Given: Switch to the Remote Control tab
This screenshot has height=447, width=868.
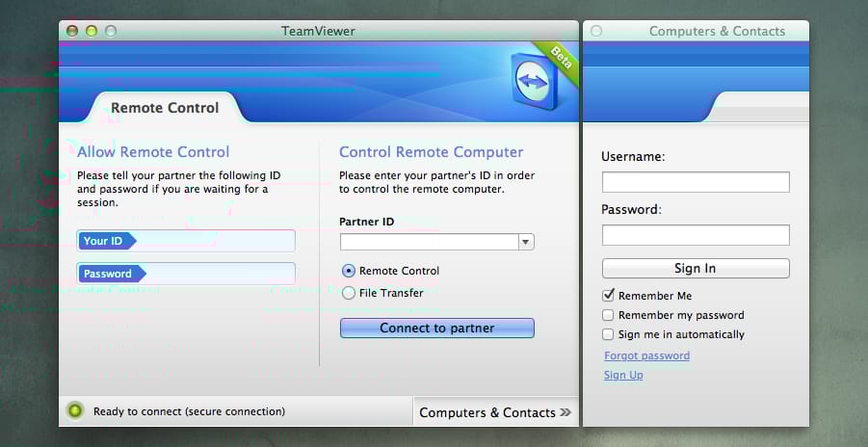Looking at the screenshot, I should pyautogui.click(x=165, y=108).
